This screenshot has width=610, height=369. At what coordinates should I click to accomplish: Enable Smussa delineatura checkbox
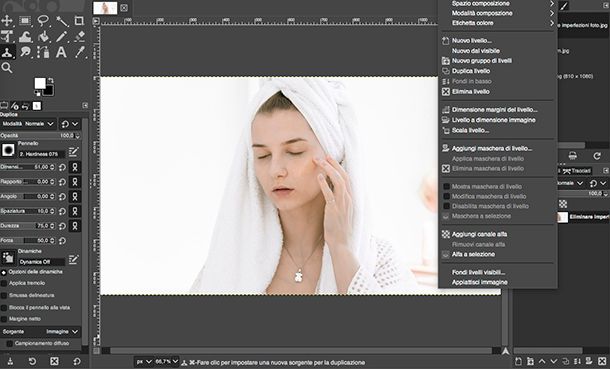4,296
